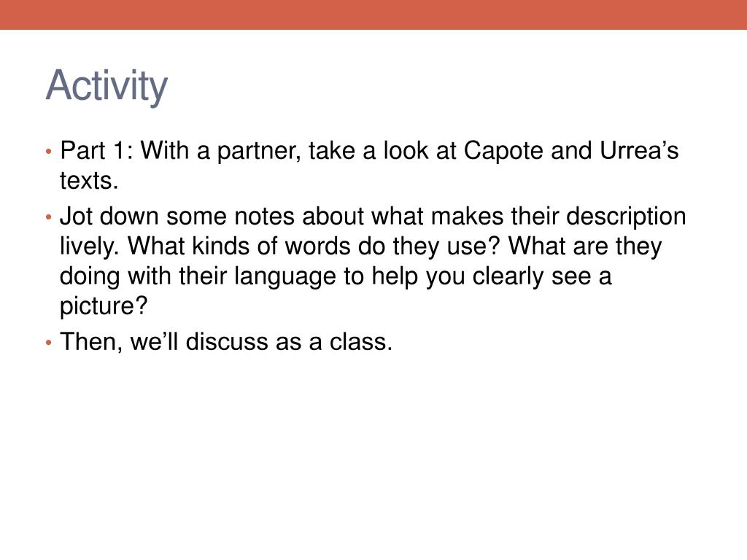Click the word Capote
This screenshot has height=560, width=747.
(x=503, y=152)
